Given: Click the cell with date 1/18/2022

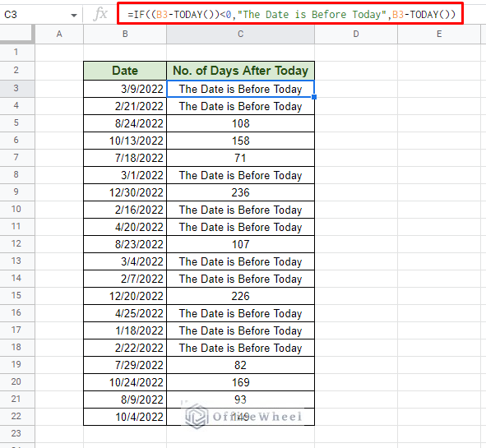Looking at the screenshot, I should [125, 330].
